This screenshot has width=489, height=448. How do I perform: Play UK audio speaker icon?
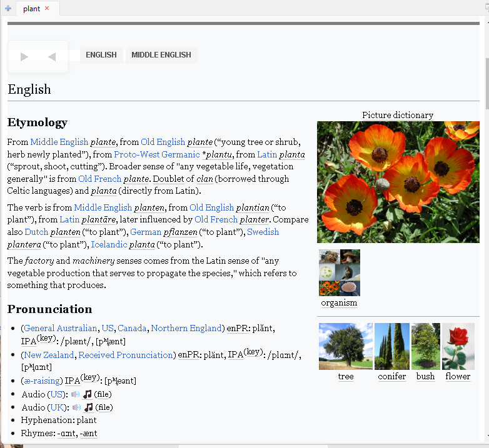click(x=76, y=407)
